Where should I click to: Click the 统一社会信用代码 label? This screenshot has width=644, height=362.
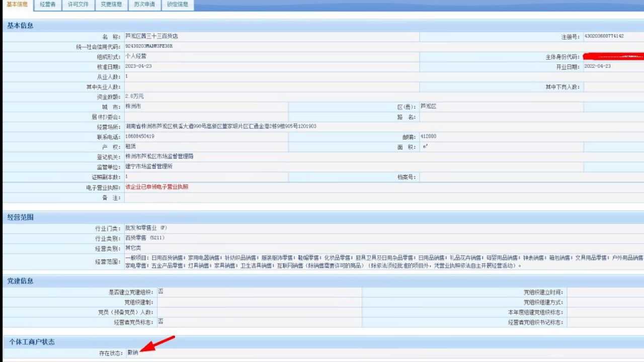point(99,47)
